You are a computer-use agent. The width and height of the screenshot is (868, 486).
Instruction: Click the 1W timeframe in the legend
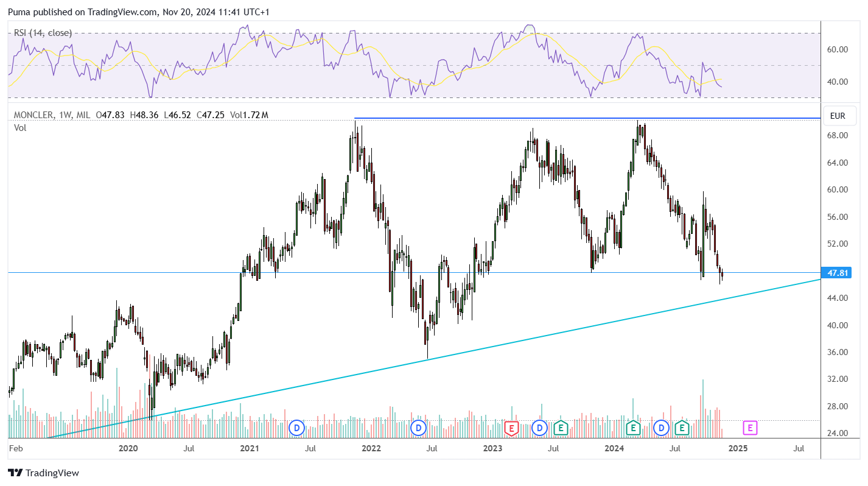65,114
